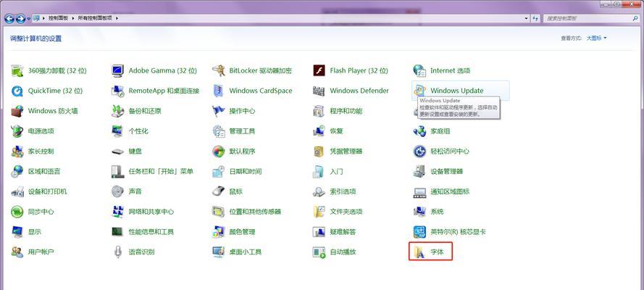This screenshot has height=290, width=644.
Task: Click the Forward navigation button
Action: click(x=20, y=18)
